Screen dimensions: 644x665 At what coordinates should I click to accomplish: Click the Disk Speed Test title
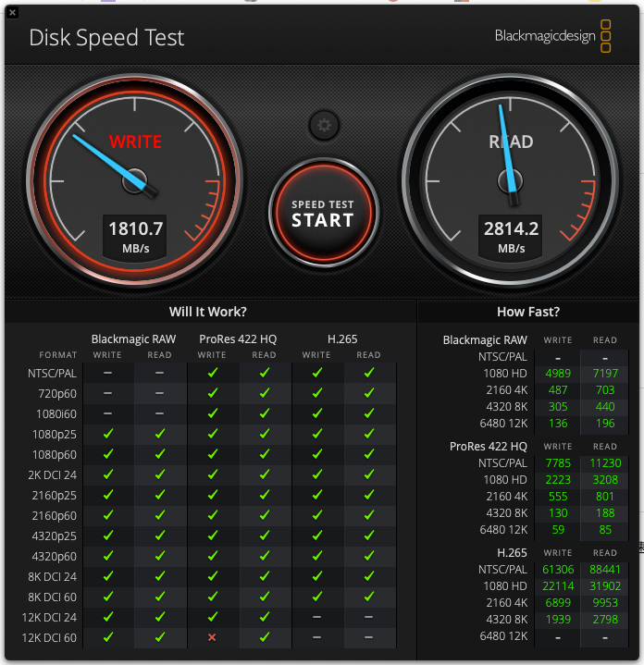click(106, 38)
